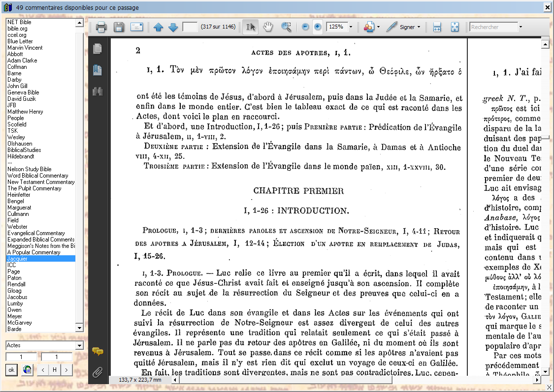Choose the marquee zoom magnifier tool
This screenshot has height=392, width=554.
pyautogui.click(x=286, y=27)
